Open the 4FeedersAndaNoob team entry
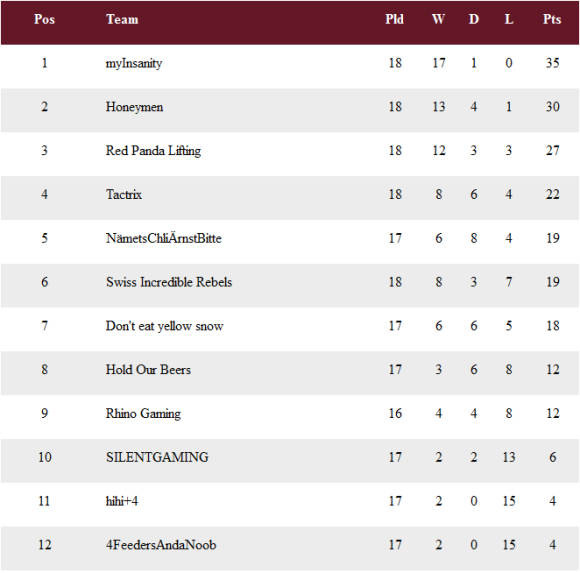This screenshot has height=573, width=580. coord(161,545)
